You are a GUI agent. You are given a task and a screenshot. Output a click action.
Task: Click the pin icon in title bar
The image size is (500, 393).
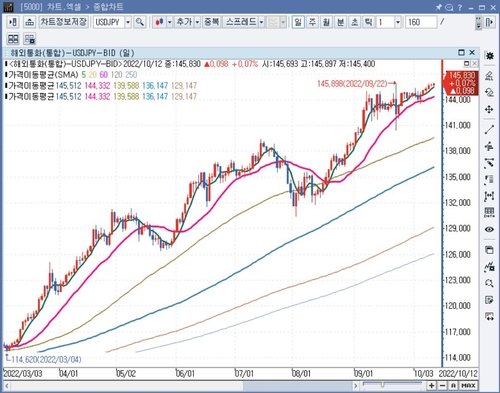click(x=439, y=7)
